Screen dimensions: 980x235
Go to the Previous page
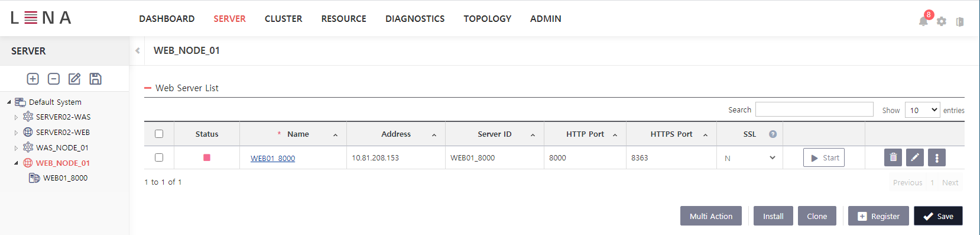pyautogui.click(x=907, y=182)
